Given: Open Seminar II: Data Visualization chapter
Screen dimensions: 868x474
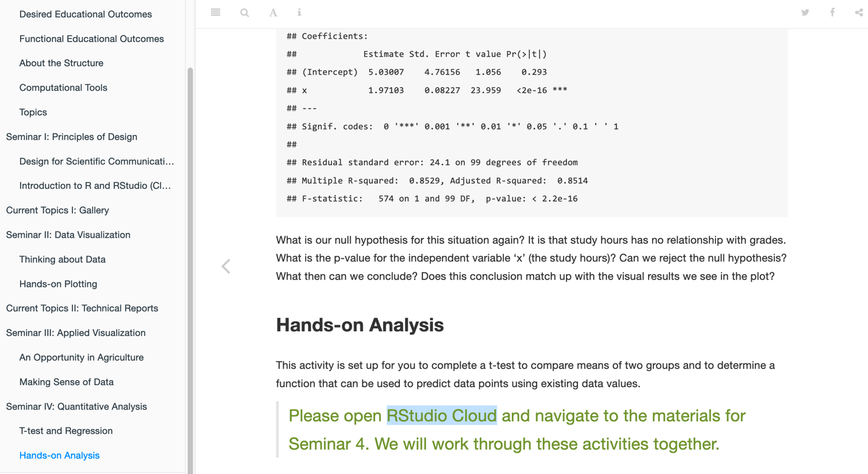Looking at the screenshot, I should [68, 235].
